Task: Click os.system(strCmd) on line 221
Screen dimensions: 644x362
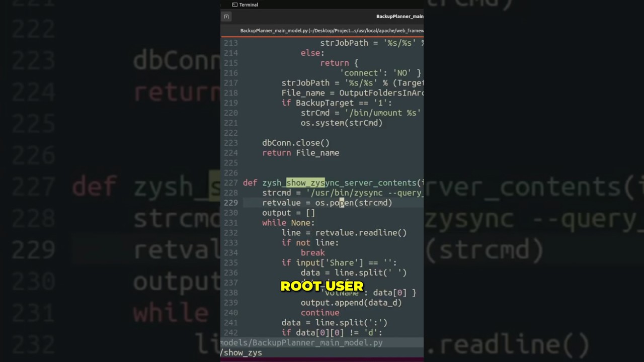Action: pos(342,123)
